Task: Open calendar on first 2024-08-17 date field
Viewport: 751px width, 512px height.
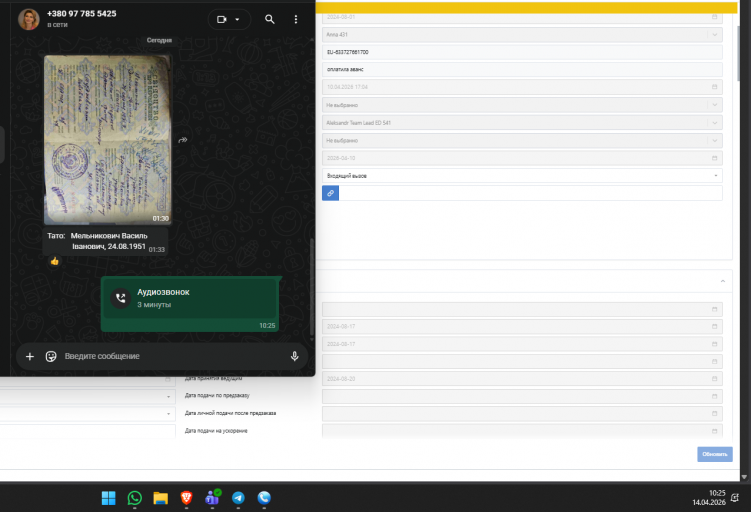Action: pos(714,326)
